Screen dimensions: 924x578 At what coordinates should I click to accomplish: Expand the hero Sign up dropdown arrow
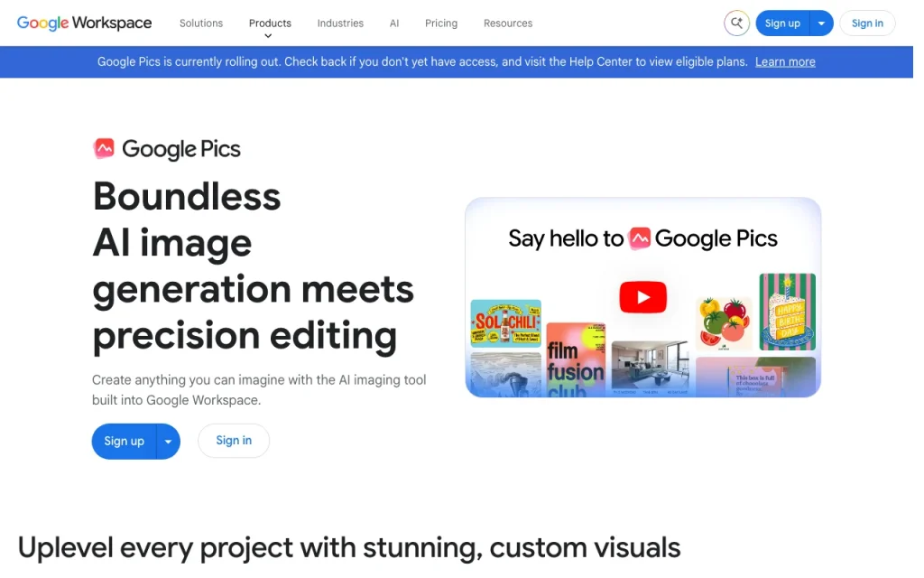pos(169,441)
